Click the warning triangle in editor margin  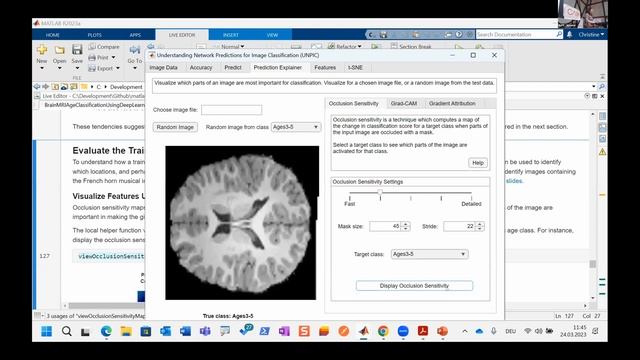click(x=602, y=152)
